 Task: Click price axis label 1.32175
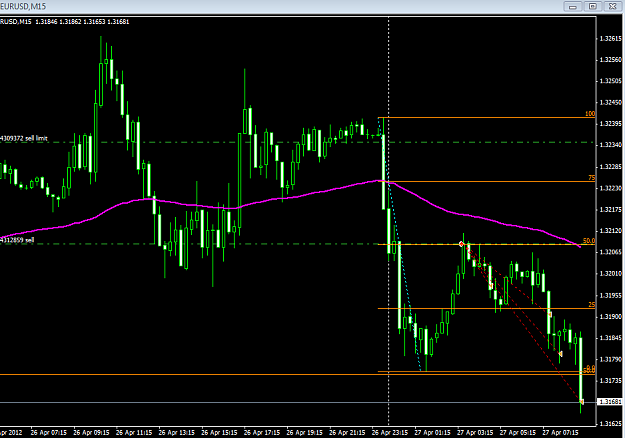610,210
